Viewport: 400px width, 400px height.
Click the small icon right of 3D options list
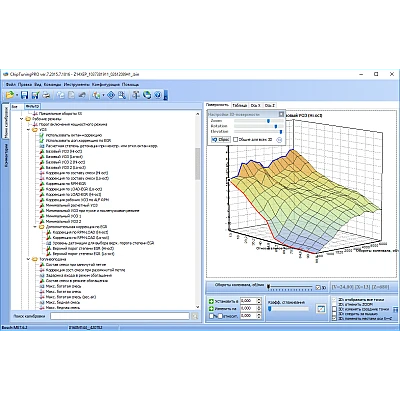click(396, 309)
